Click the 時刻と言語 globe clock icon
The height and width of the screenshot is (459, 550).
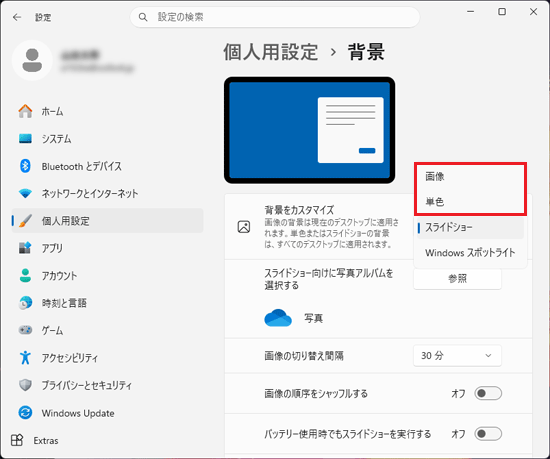(25, 303)
